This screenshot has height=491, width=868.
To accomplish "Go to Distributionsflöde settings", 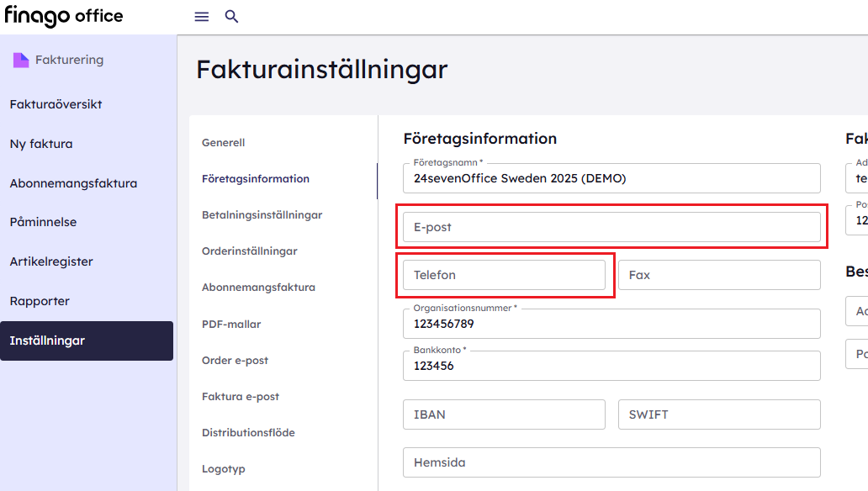I will pos(248,433).
